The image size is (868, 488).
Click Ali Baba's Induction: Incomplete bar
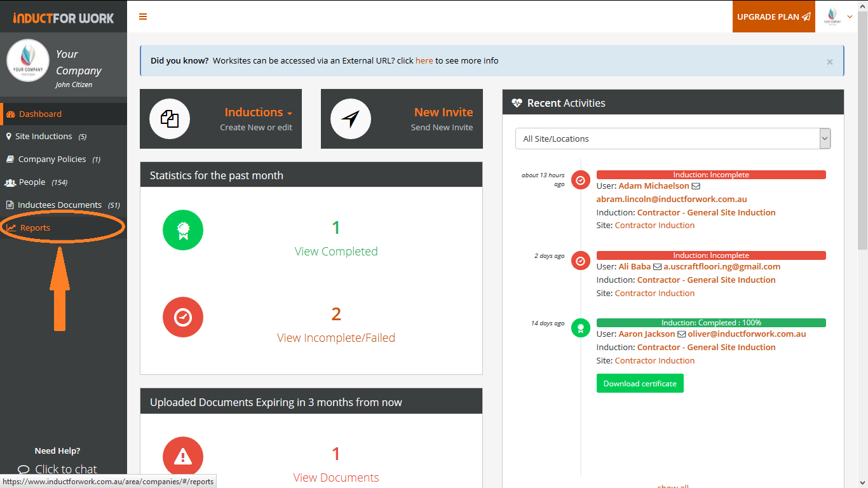coord(711,255)
